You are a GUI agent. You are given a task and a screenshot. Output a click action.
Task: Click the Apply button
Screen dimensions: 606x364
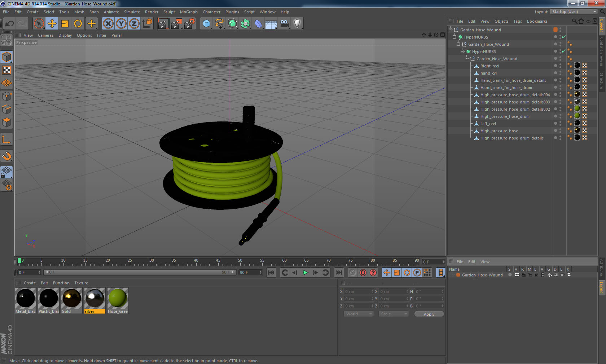(x=429, y=314)
